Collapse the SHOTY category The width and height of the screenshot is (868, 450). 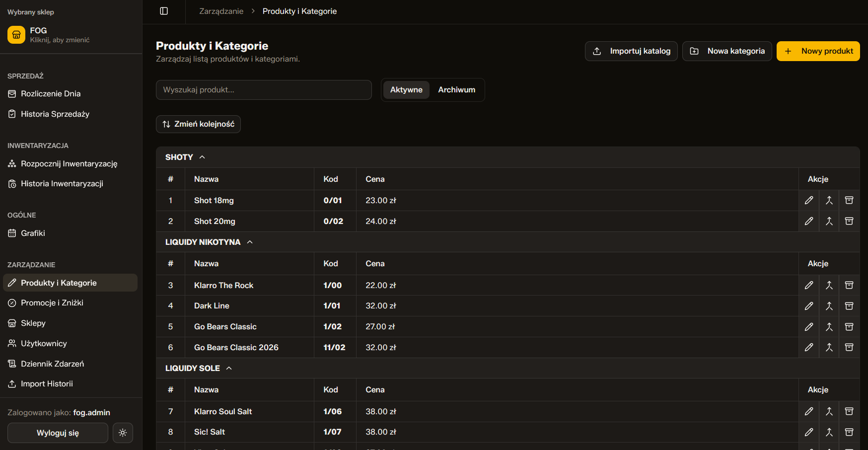coord(202,157)
